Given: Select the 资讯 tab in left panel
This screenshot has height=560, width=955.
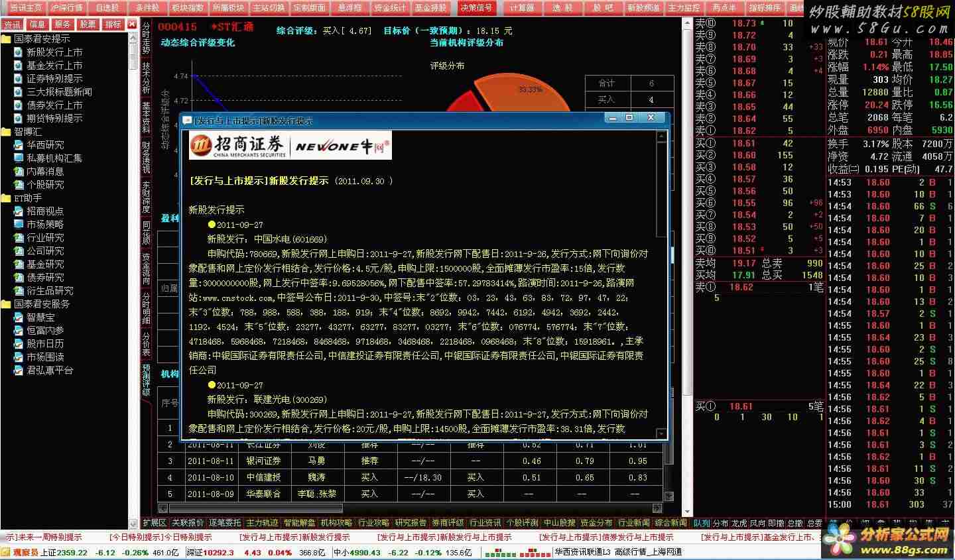Looking at the screenshot, I should [13, 25].
